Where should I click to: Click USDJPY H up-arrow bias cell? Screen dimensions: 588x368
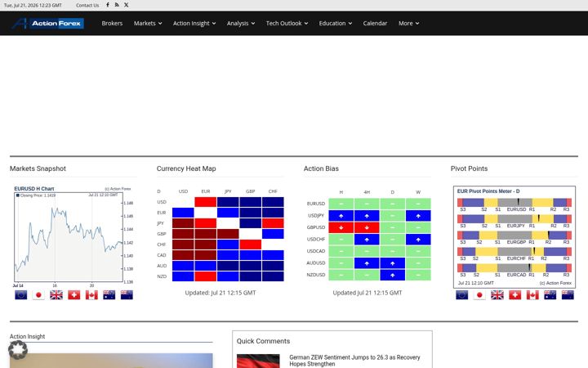(341, 216)
